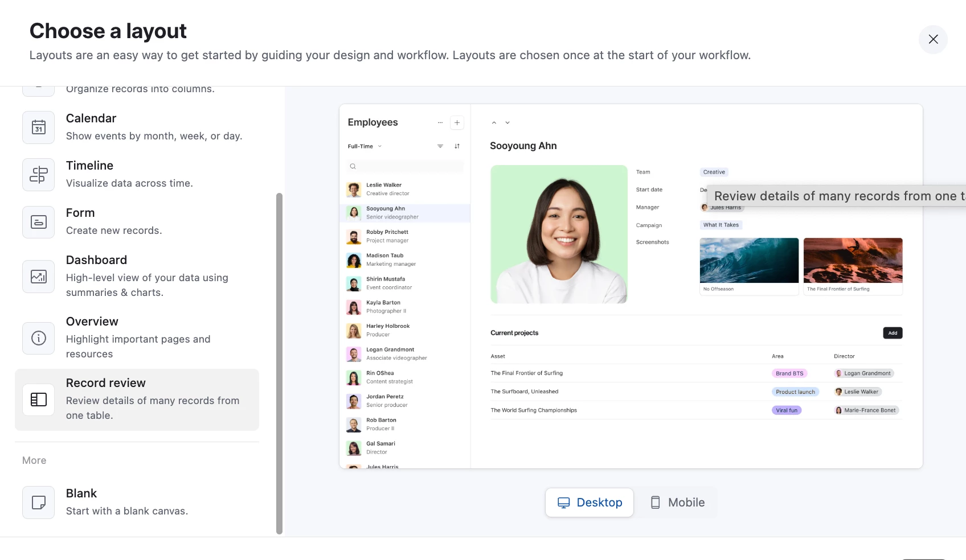Image resolution: width=966 pixels, height=560 pixels.
Task: Select the Form layout icon
Action: tap(39, 222)
